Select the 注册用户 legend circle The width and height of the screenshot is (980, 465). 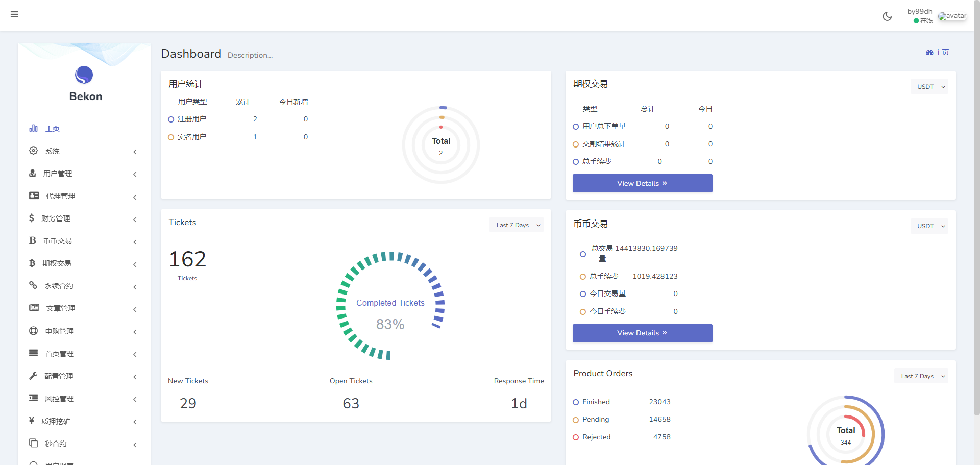[x=171, y=119]
